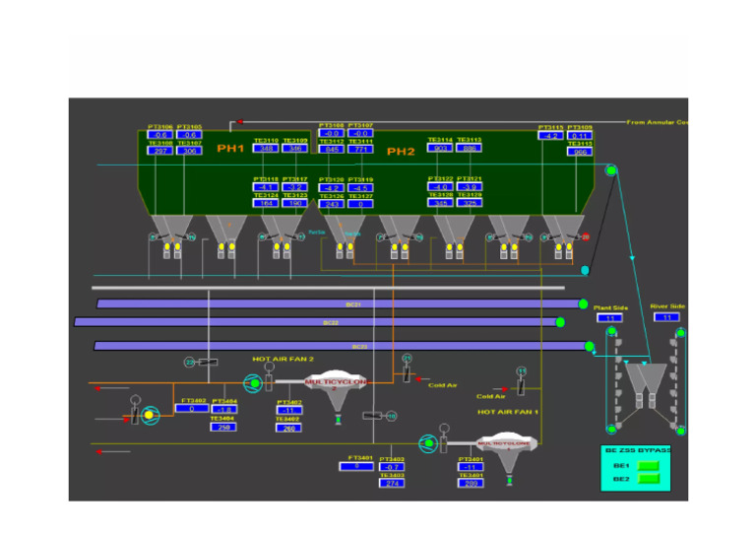This screenshot has height=535, width=756.
Task: Click the TE3124 temperature value 164
Action: tap(266, 203)
